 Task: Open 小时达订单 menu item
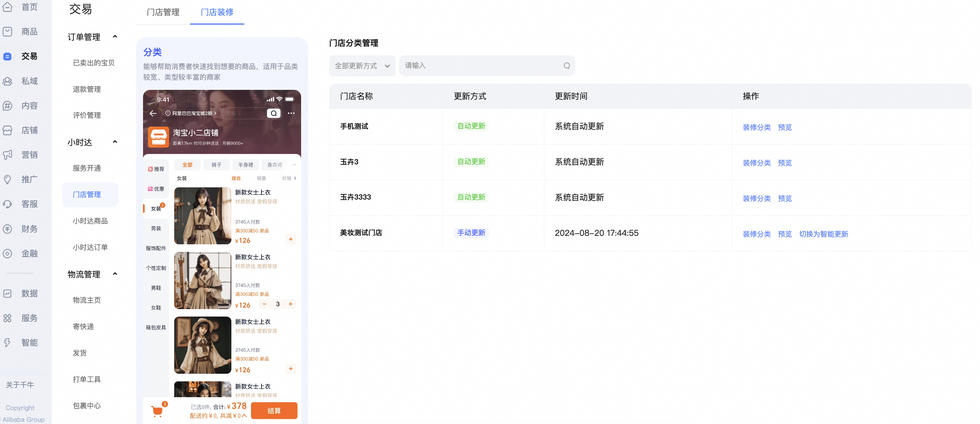[x=90, y=248]
